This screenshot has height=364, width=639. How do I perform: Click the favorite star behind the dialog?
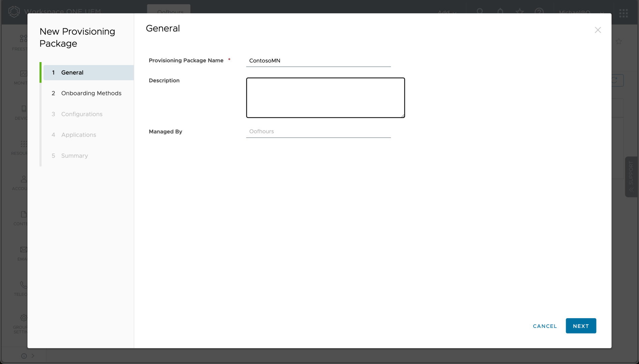click(x=619, y=41)
